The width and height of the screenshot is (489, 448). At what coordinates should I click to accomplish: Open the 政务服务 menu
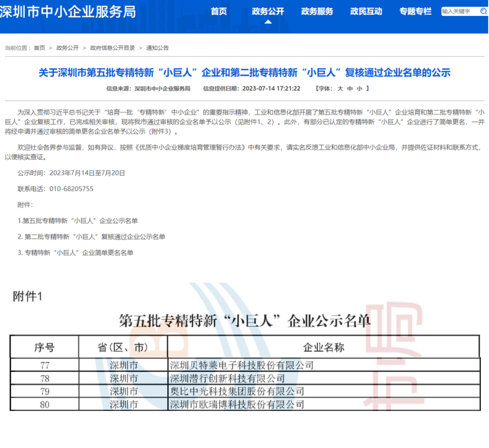(317, 11)
